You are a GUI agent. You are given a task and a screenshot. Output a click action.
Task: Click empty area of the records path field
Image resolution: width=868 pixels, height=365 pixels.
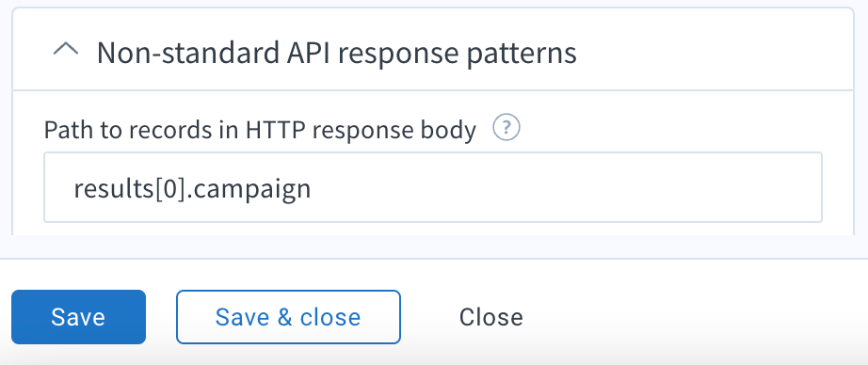[x=565, y=187]
